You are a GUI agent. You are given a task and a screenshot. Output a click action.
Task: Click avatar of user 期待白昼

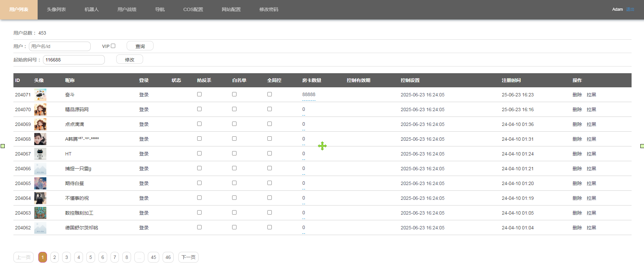[40, 183]
